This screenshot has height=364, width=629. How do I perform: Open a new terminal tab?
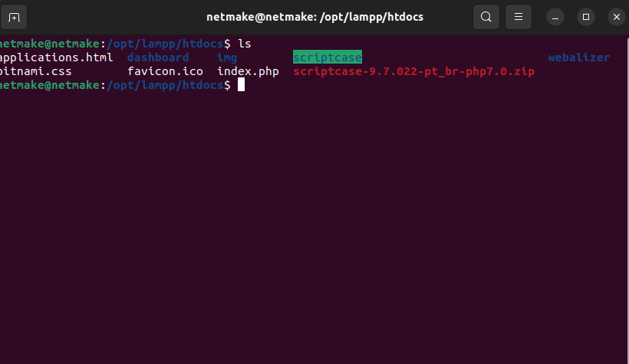[x=14, y=17]
